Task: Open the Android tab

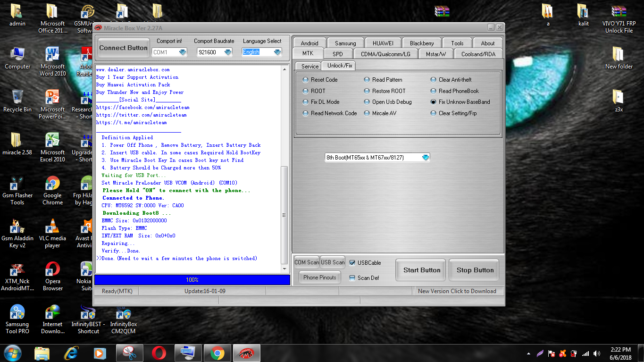Action: tap(309, 43)
